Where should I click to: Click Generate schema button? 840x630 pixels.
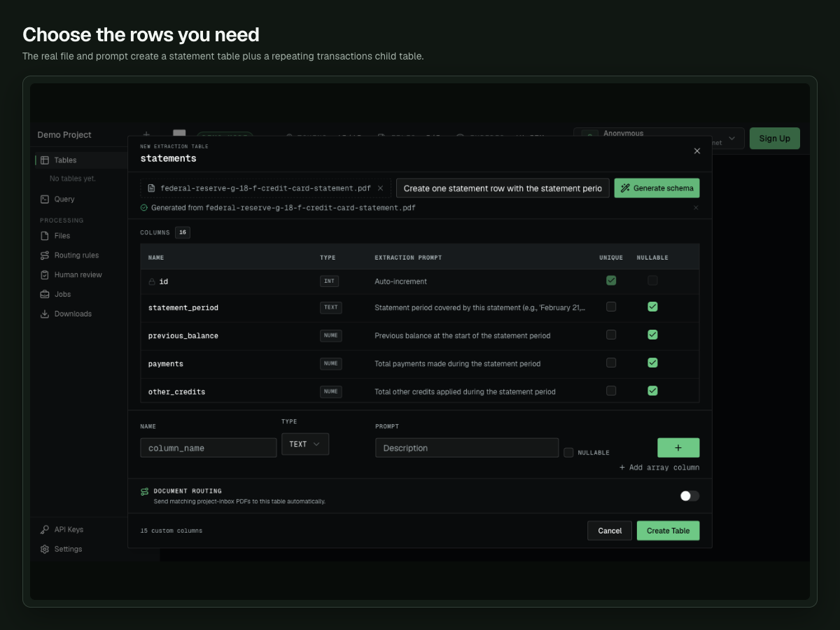coord(657,188)
